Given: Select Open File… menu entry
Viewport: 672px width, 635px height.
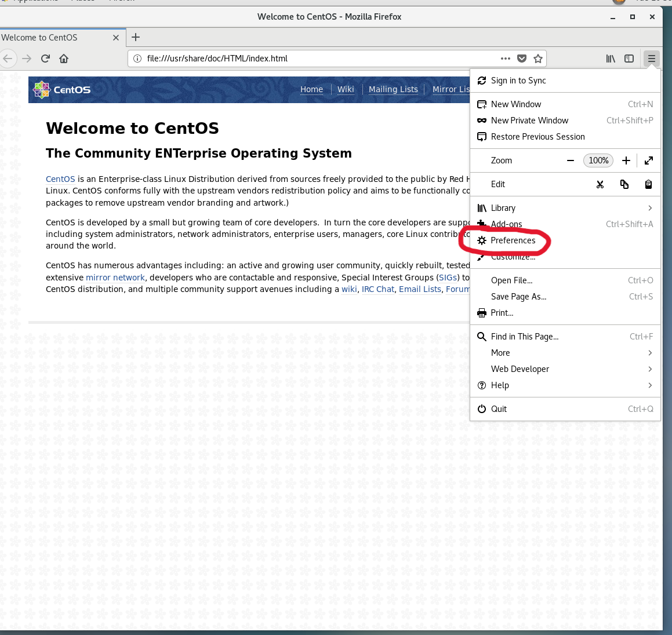Looking at the screenshot, I should click(x=565, y=280).
